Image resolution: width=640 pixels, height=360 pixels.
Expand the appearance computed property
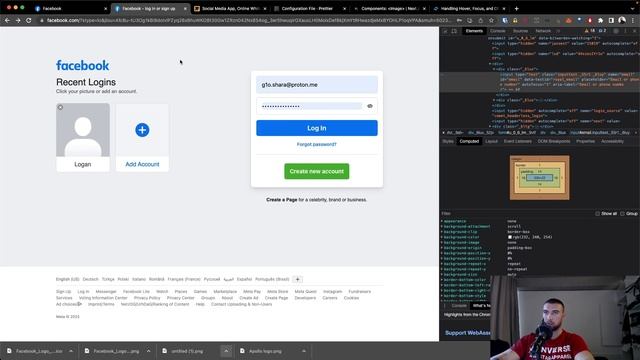(x=442, y=221)
